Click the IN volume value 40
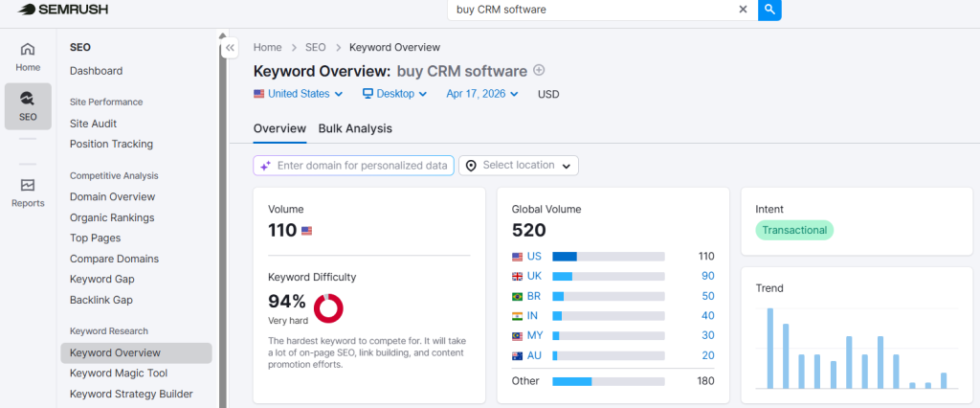980x408 pixels. point(707,315)
